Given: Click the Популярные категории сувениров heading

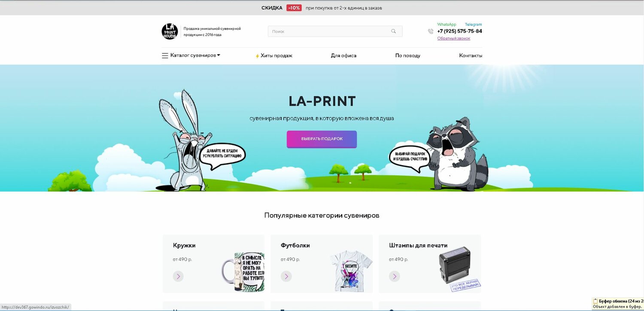Looking at the screenshot, I should [x=322, y=215].
